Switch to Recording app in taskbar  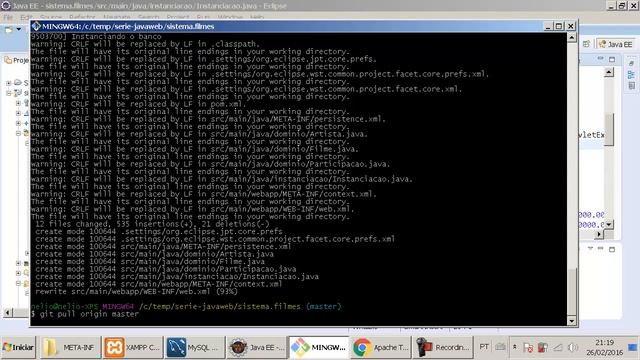443,347
